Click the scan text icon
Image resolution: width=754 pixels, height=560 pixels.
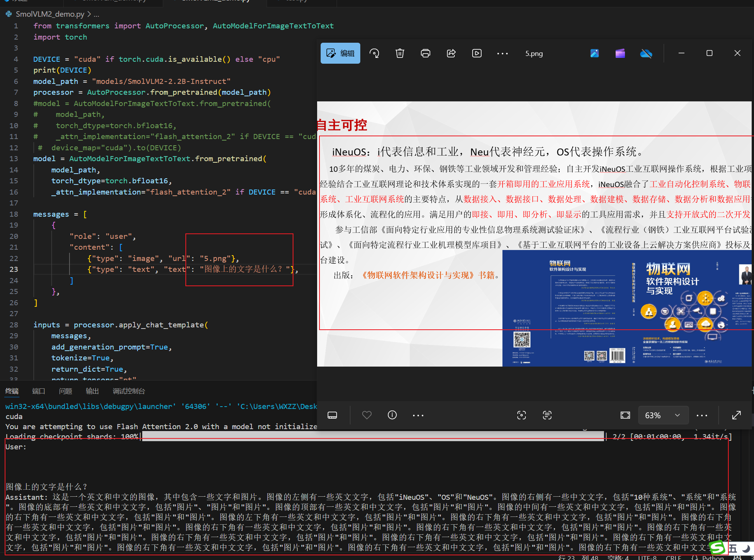tap(547, 415)
